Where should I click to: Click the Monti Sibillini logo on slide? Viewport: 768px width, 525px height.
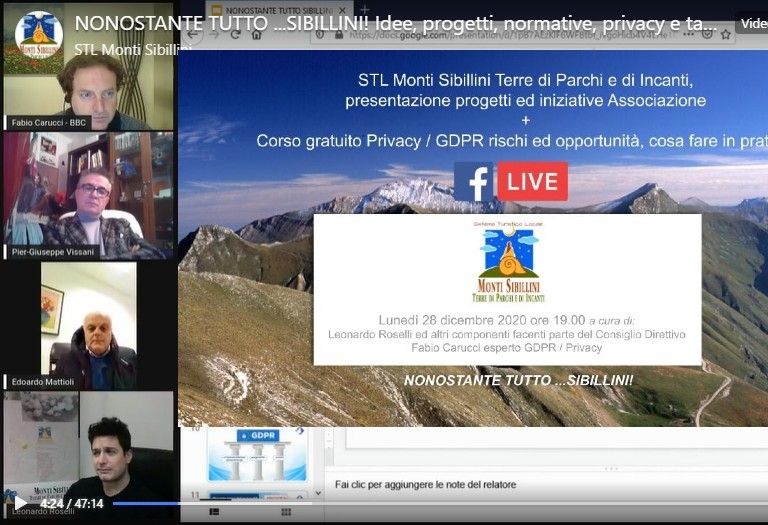pos(507,263)
